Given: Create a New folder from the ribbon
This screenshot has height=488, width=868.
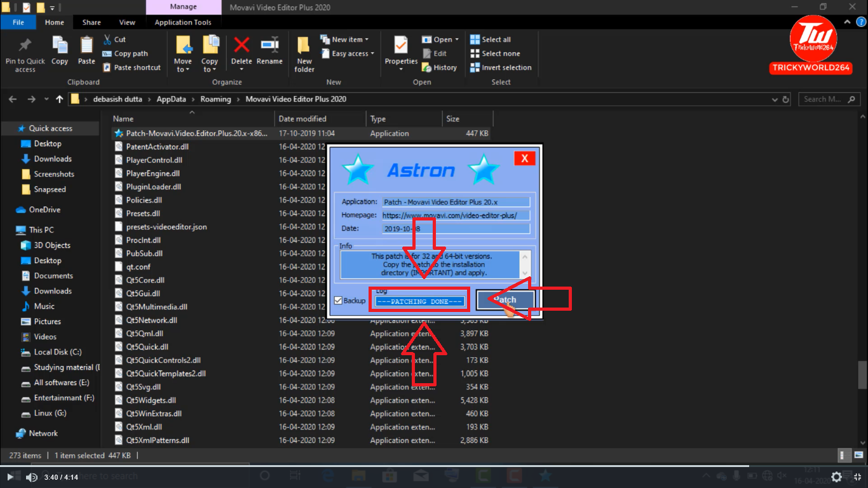Looking at the screenshot, I should (304, 53).
